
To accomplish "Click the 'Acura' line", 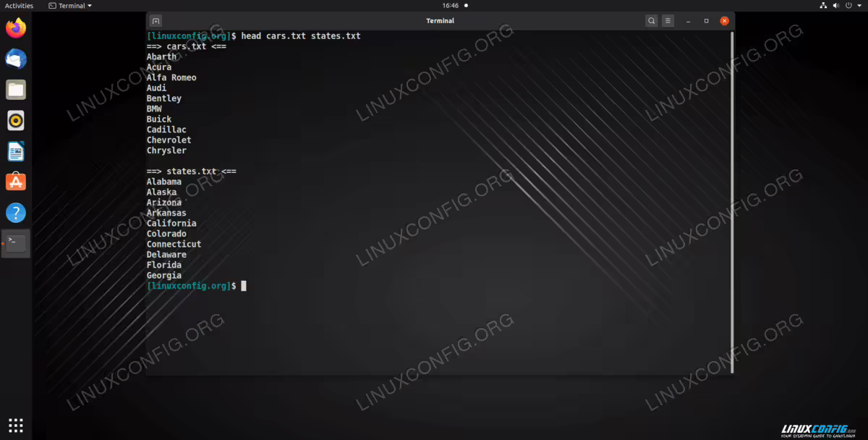I will [159, 67].
